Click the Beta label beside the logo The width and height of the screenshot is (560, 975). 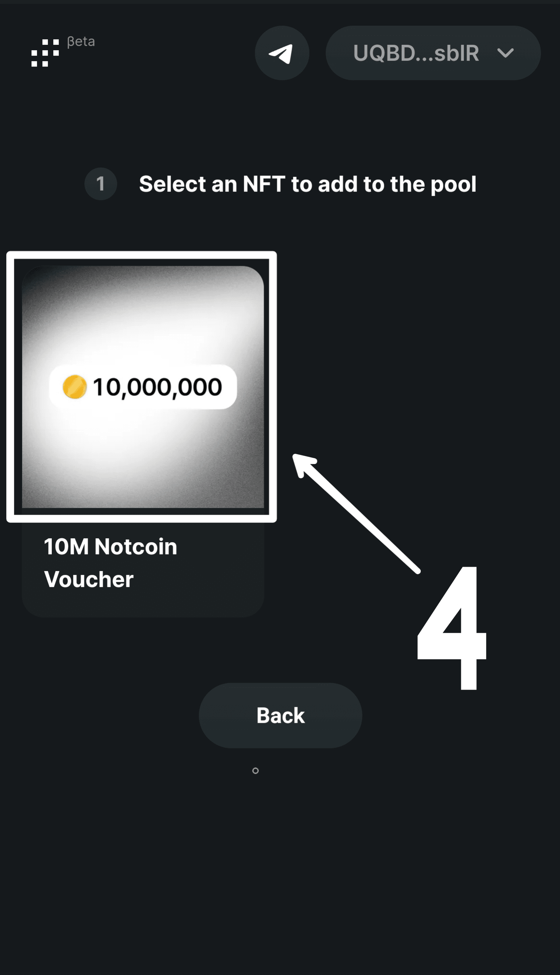coord(81,42)
